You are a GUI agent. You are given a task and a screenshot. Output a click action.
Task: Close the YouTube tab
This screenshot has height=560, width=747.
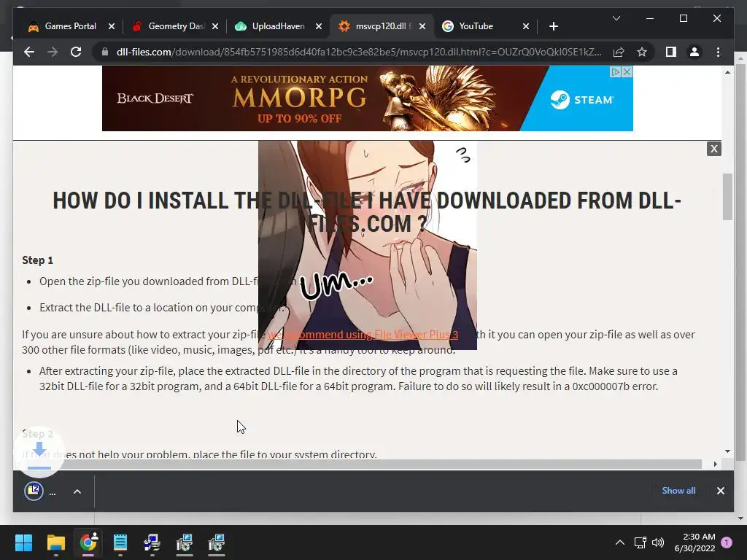click(x=526, y=26)
